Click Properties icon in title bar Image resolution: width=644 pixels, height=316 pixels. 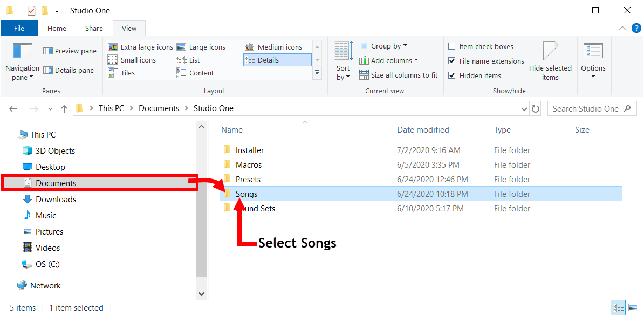pyautogui.click(x=31, y=11)
